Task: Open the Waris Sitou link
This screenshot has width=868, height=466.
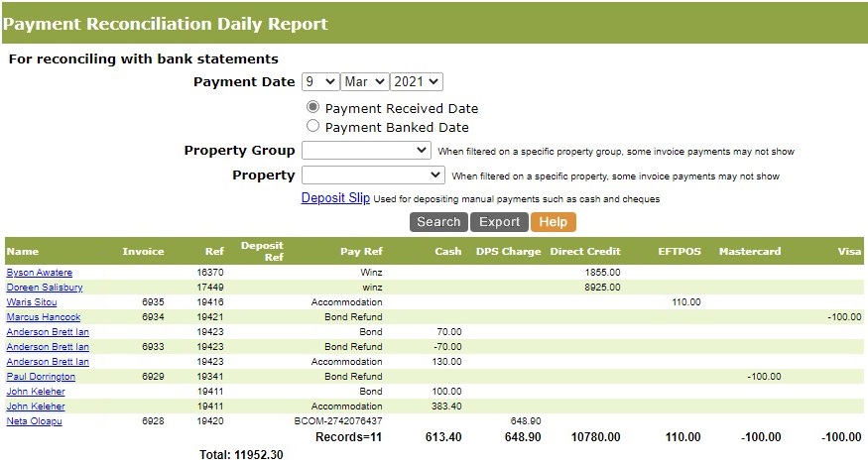Action: [32, 302]
